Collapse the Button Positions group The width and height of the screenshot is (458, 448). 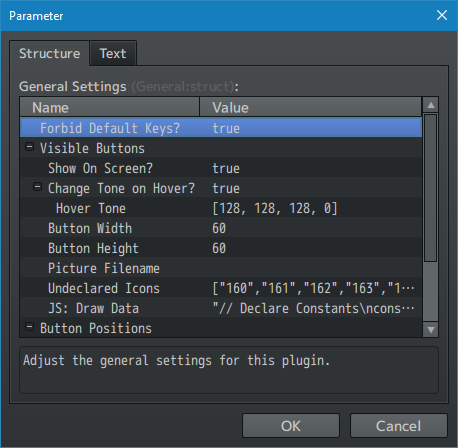tap(29, 327)
